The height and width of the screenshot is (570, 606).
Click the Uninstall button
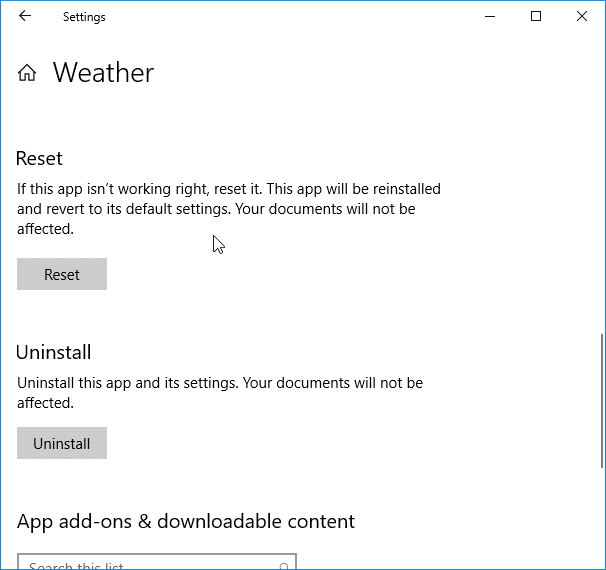(62, 443)
